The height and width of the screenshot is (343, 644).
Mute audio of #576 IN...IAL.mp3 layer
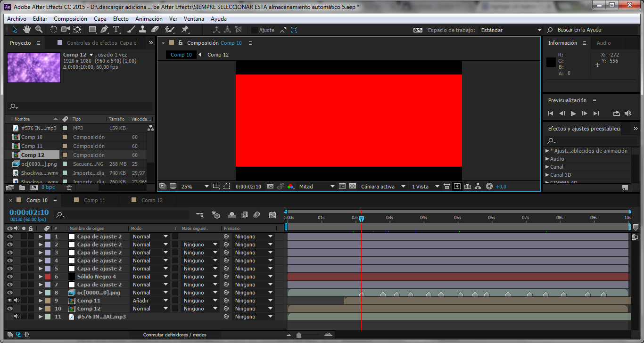[x=17, y=317]
